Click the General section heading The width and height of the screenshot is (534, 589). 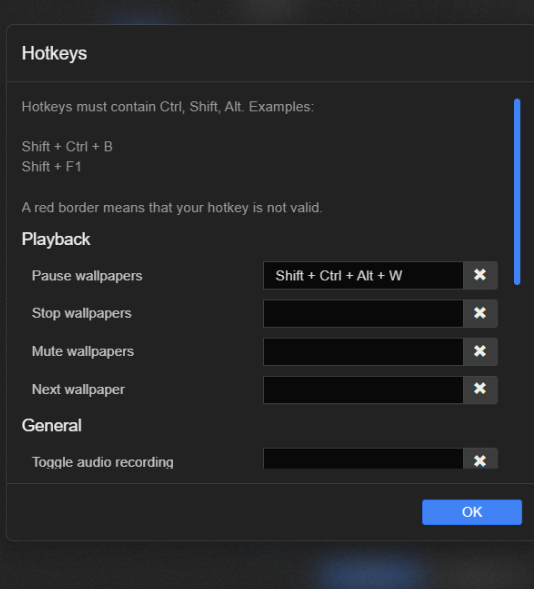point(51,426)
